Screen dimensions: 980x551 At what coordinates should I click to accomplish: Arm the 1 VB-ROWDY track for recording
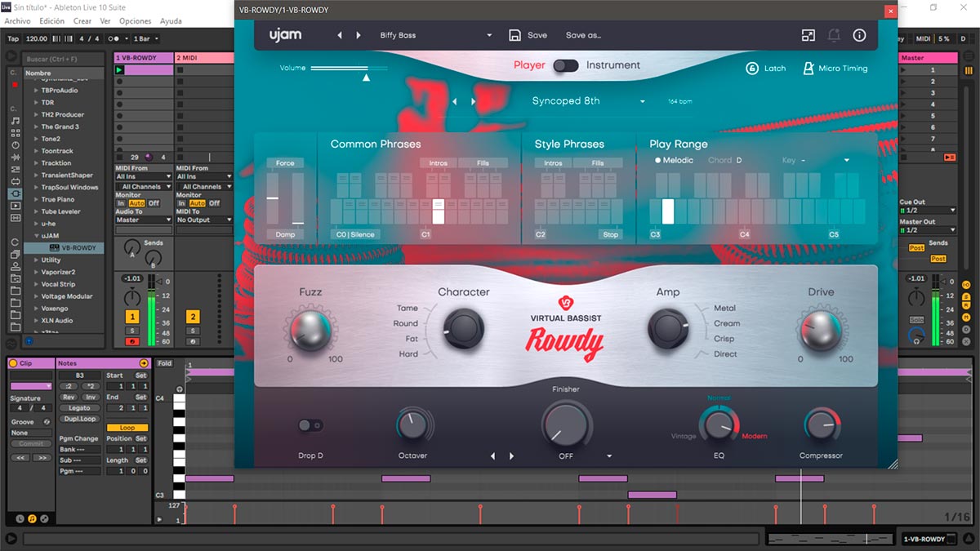point(131,341)
